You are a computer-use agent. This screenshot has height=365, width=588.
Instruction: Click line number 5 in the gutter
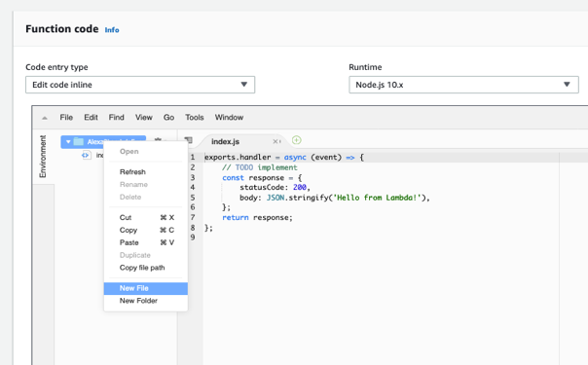point(193,198)
